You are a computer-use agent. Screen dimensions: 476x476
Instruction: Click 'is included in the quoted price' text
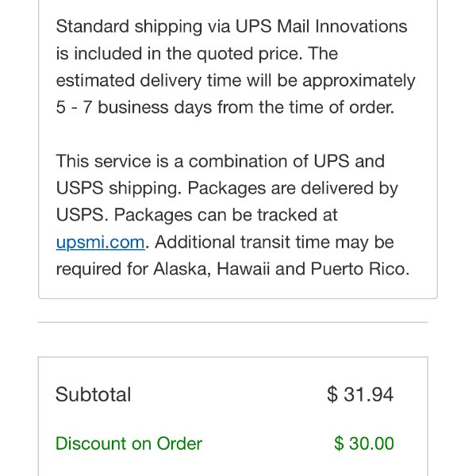pyautogui.click(x=179, y=54)
